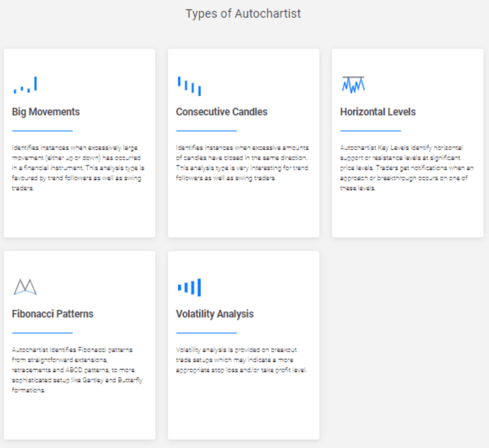The height and width of the screenshot is (448, 489).
Task: Click the Horizontal Levels zigzag icon
Action: [353, 84]
